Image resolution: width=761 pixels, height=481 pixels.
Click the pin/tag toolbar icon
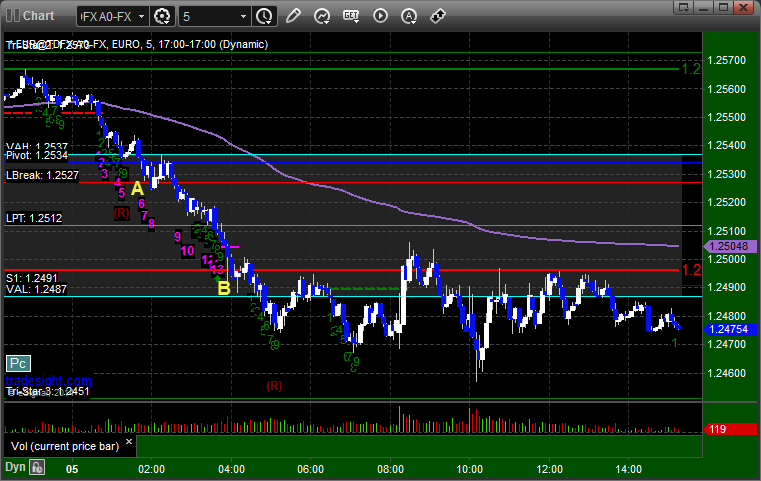[x=437, y=16]
